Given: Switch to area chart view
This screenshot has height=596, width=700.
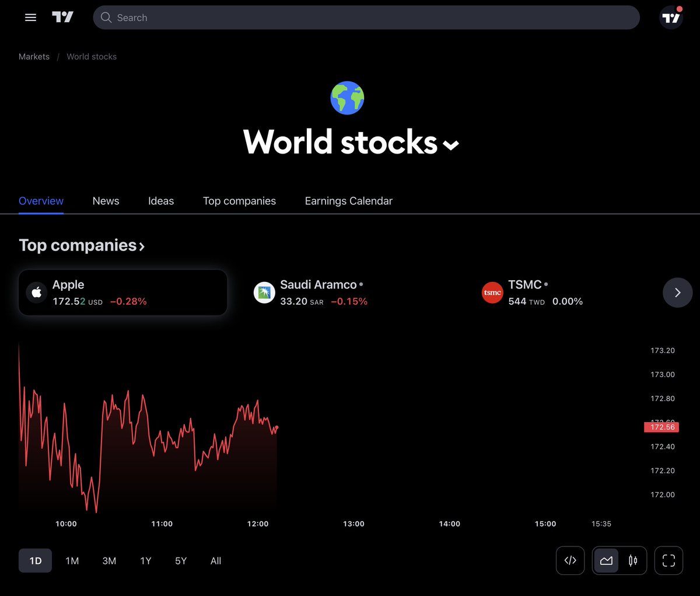Looking at the screenshot, I should pyautogui.click(x=606, y=560).
